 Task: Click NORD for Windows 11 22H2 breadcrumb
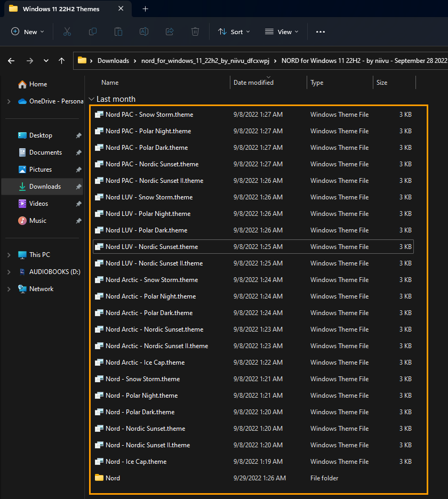click(364, 61)
